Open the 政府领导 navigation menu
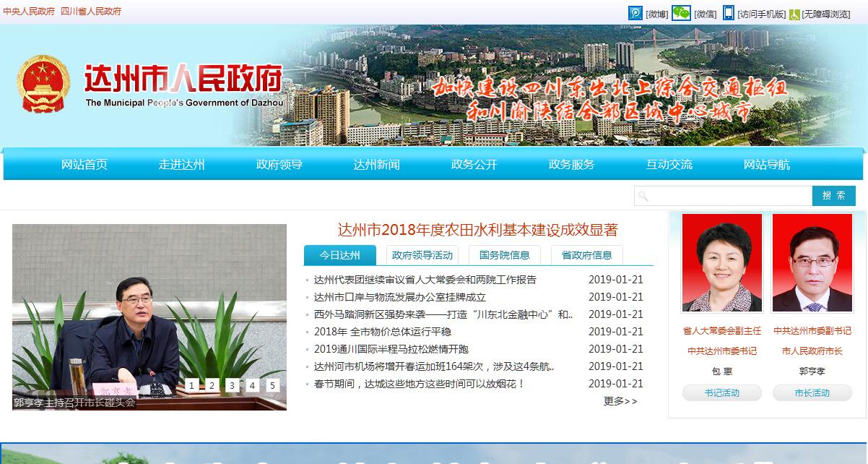This screenshot has width=868, height=464. tap(279, 165)
